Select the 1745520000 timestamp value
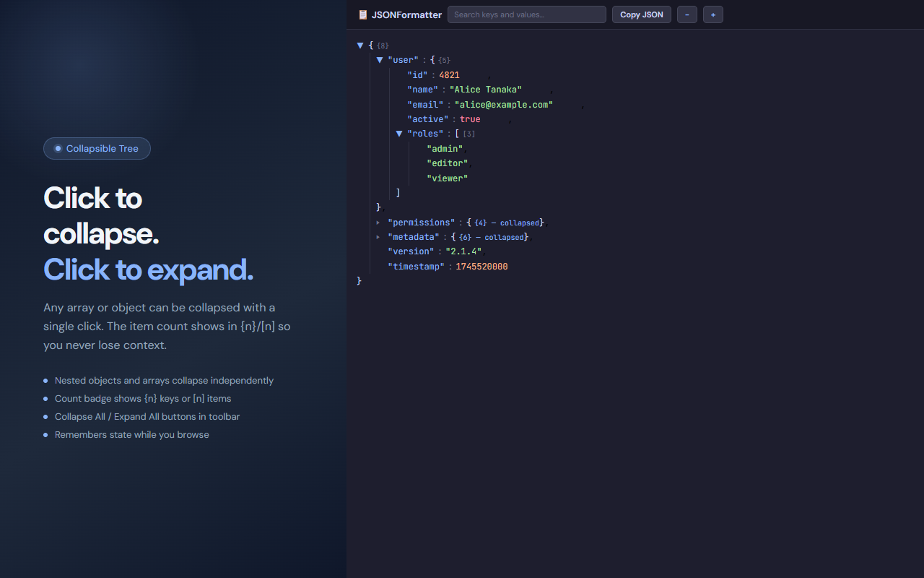Screen dimensions: 924x578 (481, 267)
